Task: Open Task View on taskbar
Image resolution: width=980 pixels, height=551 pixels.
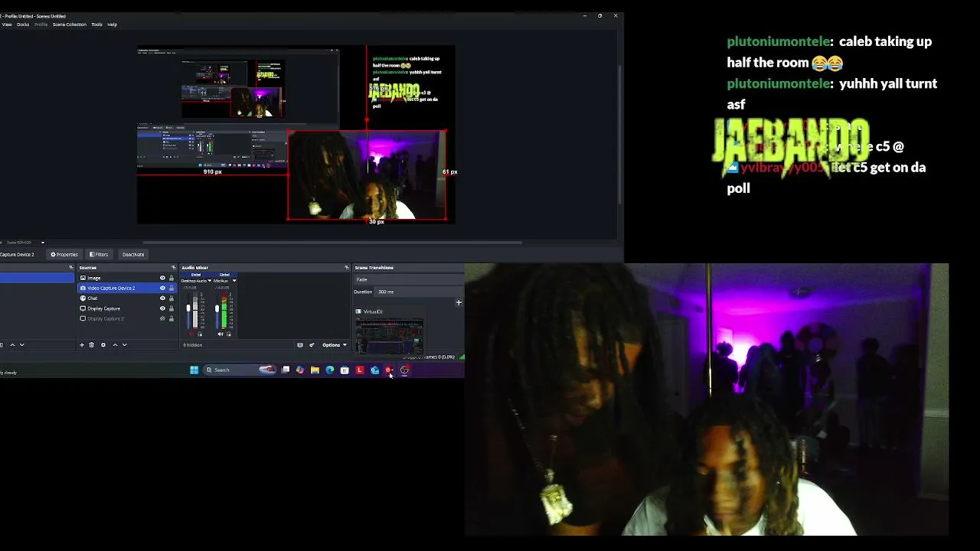Action: coord(286,370)
